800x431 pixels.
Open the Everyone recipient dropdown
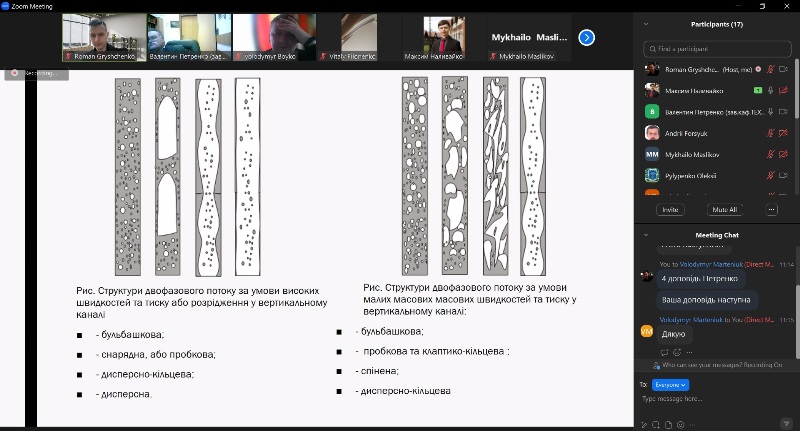click(x=670, y=385)
